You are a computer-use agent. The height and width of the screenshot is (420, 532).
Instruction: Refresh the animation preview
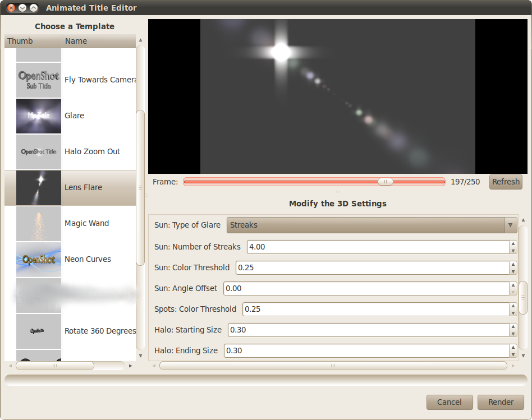(x=505, y=182)
